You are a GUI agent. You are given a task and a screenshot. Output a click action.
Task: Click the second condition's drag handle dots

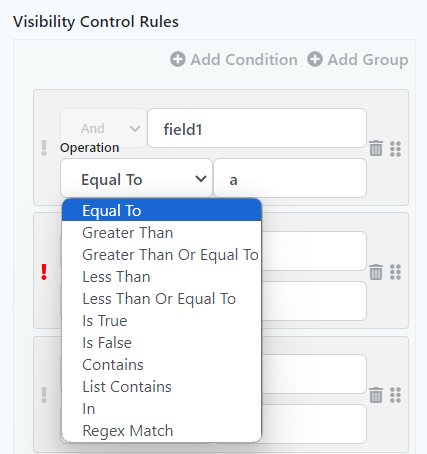395,272
